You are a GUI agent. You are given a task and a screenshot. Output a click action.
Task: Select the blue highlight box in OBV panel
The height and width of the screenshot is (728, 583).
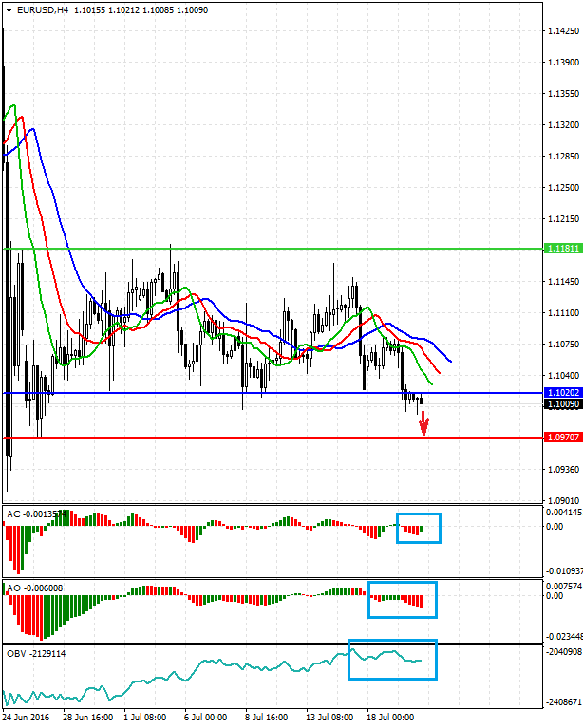click(x=392, y=660)
